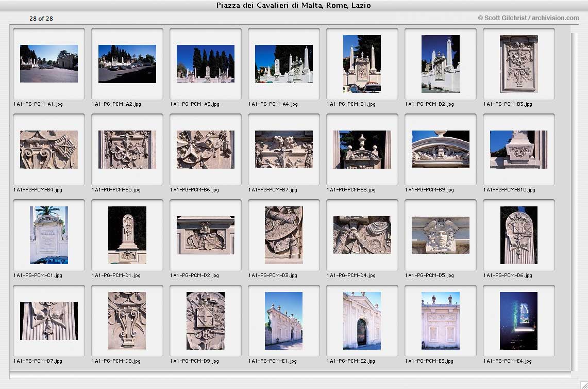Select thumbnail 1A1-PG-PCM-B6.jpg
This screenshot has width=588, height=389.
[x=206, y=150]
